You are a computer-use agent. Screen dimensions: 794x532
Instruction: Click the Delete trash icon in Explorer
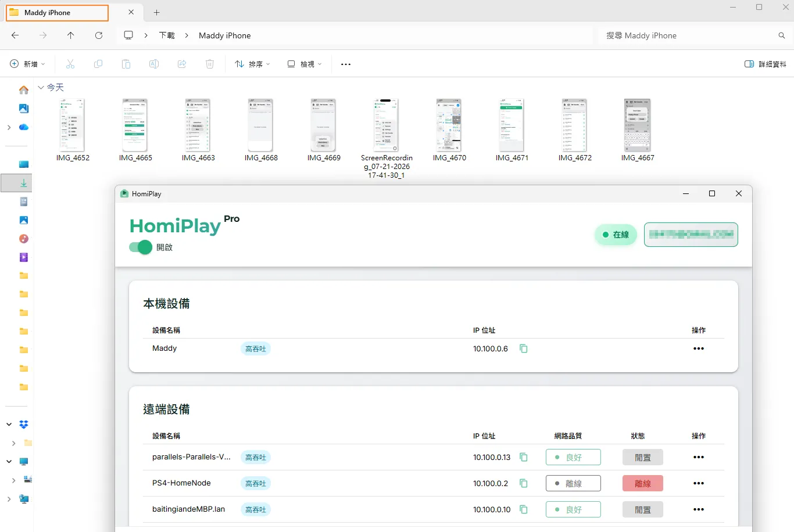click(210, 64)
